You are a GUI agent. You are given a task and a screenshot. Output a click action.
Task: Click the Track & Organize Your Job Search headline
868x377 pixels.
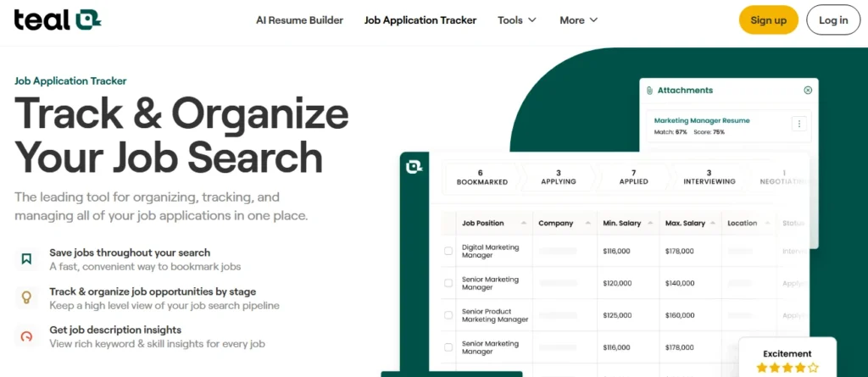(181, 136)
